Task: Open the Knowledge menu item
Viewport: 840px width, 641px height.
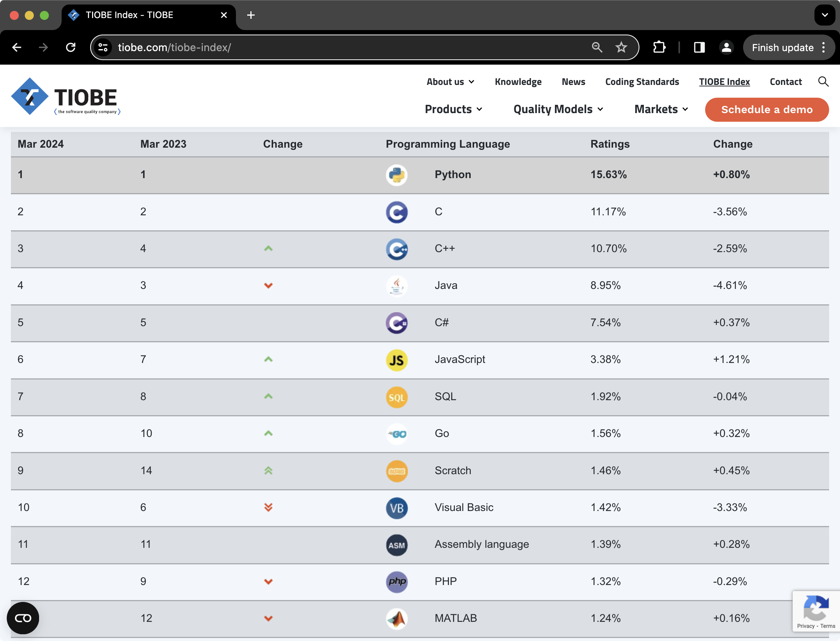Action: coord(518,82)
